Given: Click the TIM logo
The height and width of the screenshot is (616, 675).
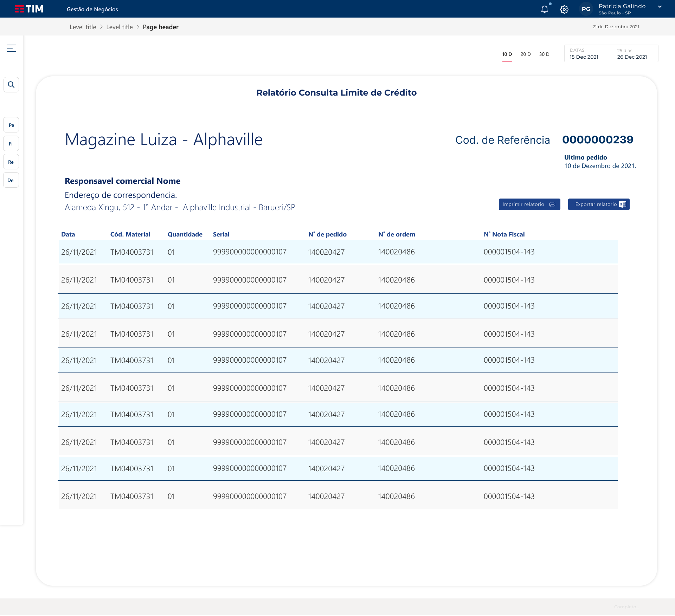Looking at the screenshot, I should point(29,9).
